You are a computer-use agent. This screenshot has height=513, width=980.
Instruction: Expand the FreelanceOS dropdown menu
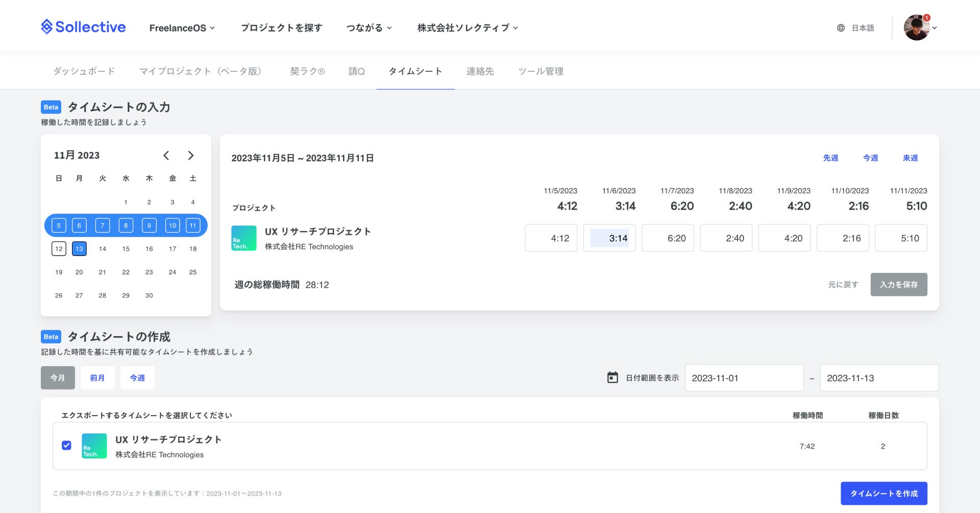pyautogui.click(x=182, y=28)
